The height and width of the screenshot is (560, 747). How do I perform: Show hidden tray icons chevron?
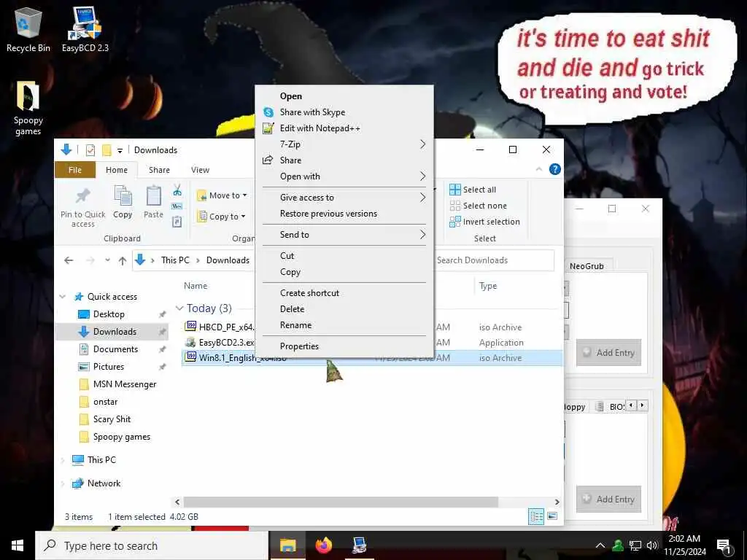600,545
